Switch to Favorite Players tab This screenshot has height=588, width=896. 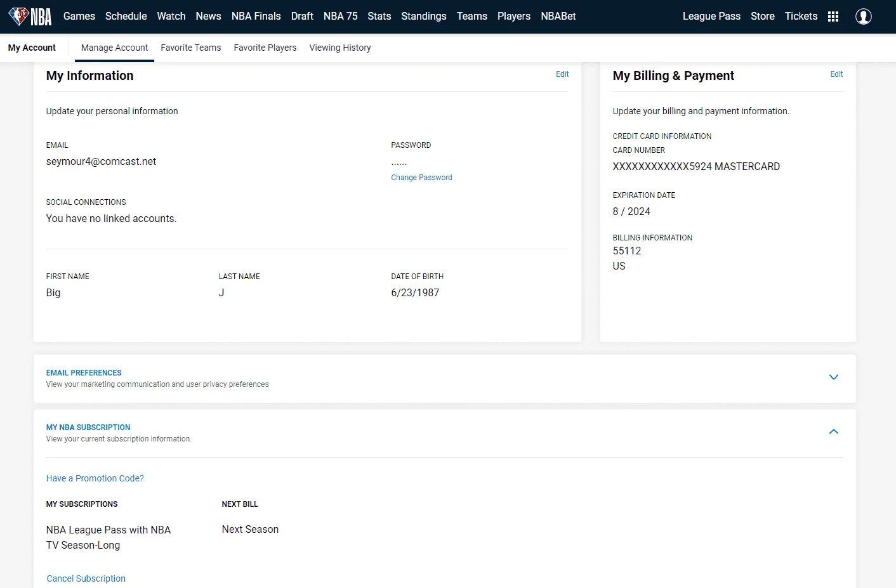pyautogui.click(x=265, y=48)
